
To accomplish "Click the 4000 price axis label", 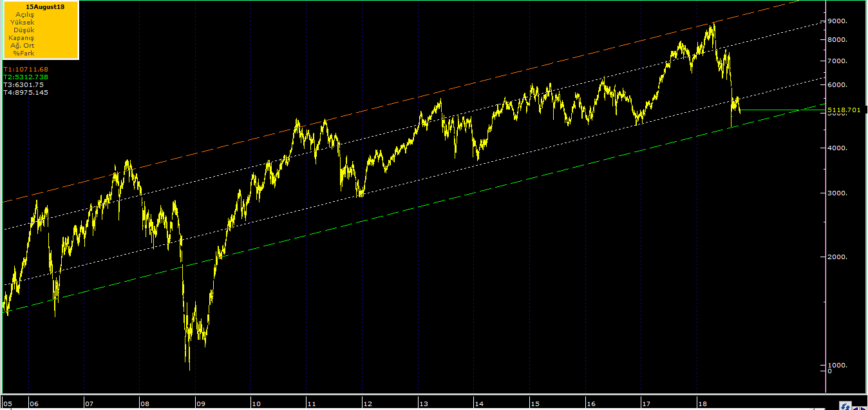I will (837, 148).
